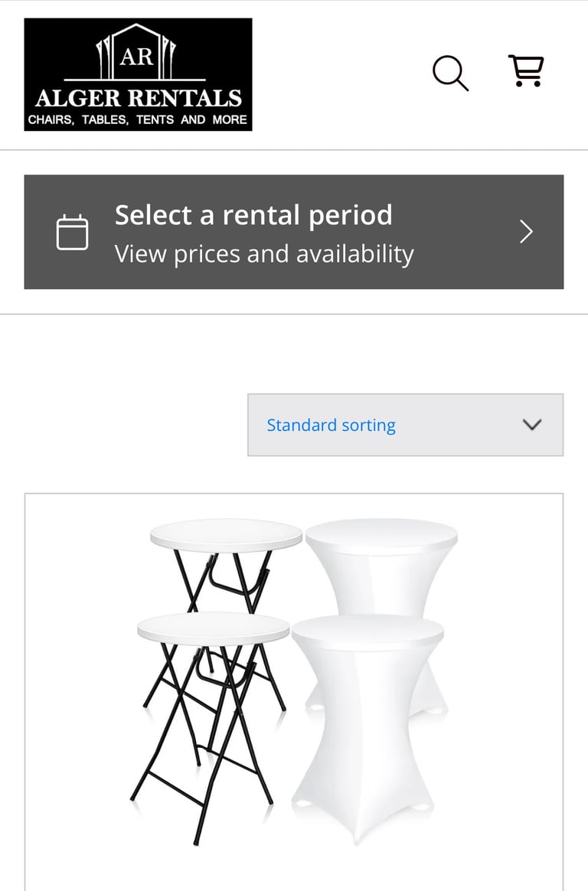Open the shopping cart
This screenshot has height=891, width=588.
526,71
